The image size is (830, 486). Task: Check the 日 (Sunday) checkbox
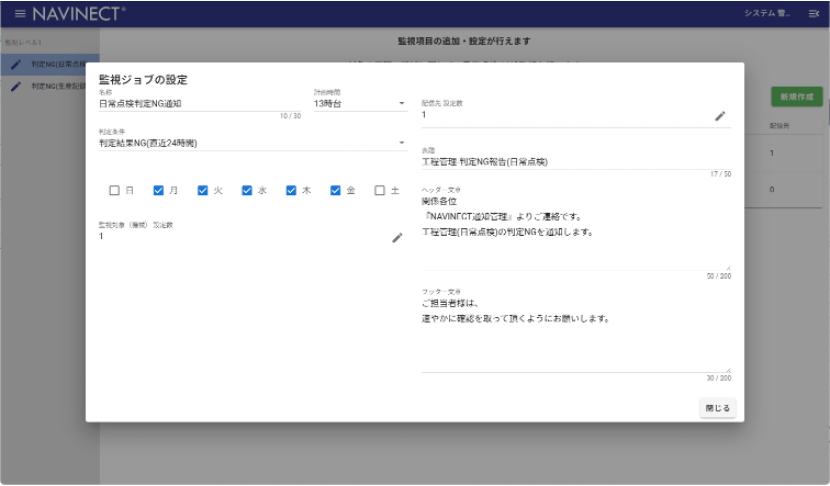tap(114, 190)
